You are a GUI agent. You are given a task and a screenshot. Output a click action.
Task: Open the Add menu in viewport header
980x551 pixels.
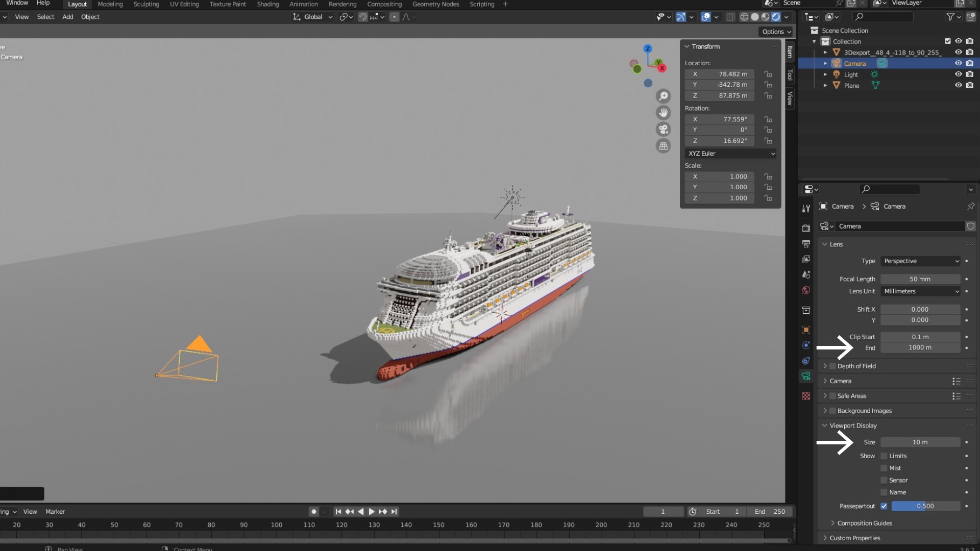click(67, 17)
